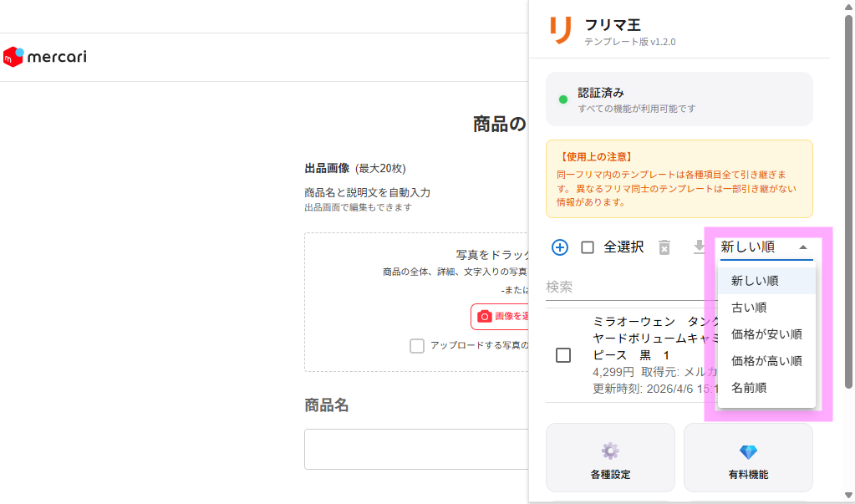Collapse the 新しい順 sort dropdown
The height and width of the screenshot is (504, 855).
click(765, 247)
